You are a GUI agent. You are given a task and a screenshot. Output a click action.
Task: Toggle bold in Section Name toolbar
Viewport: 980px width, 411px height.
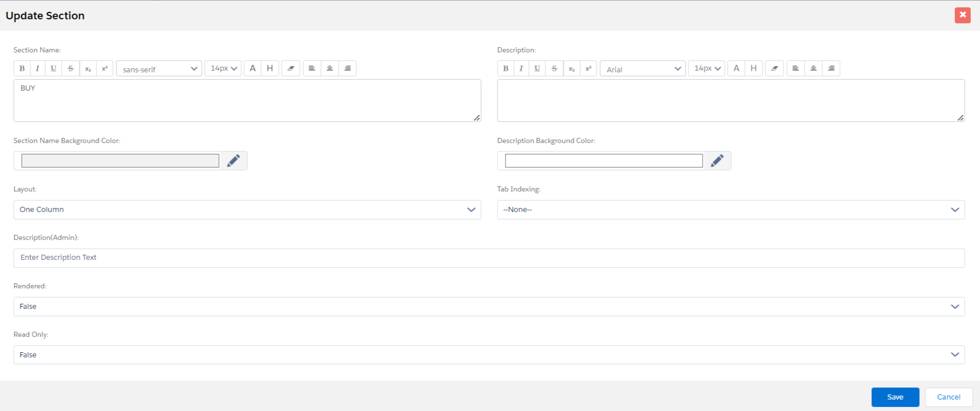coord(22,68)
